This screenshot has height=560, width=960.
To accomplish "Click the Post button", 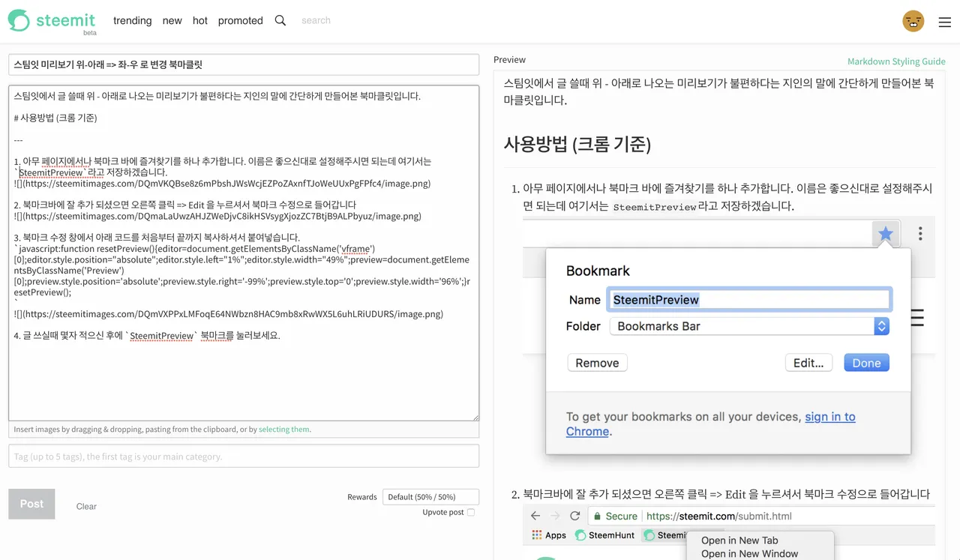I will (31, 504).
